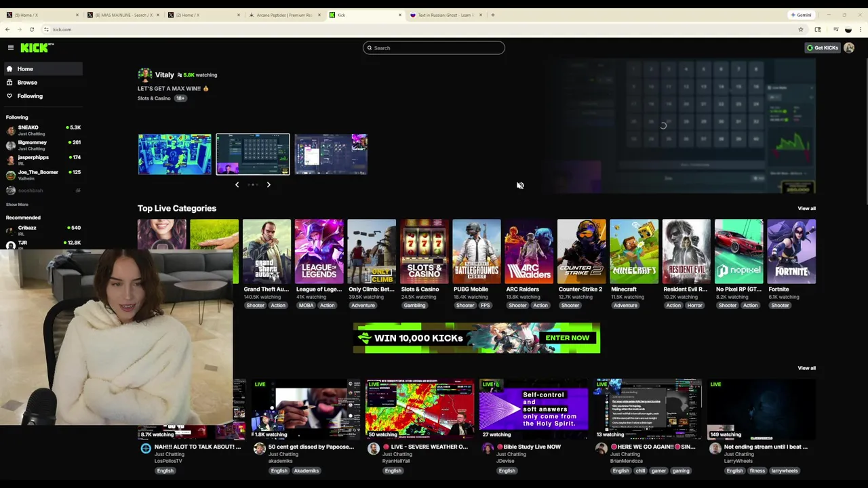Click the MOBA tag under League of Legends
The image size is (868, 488).
click(x=306, y=306)
